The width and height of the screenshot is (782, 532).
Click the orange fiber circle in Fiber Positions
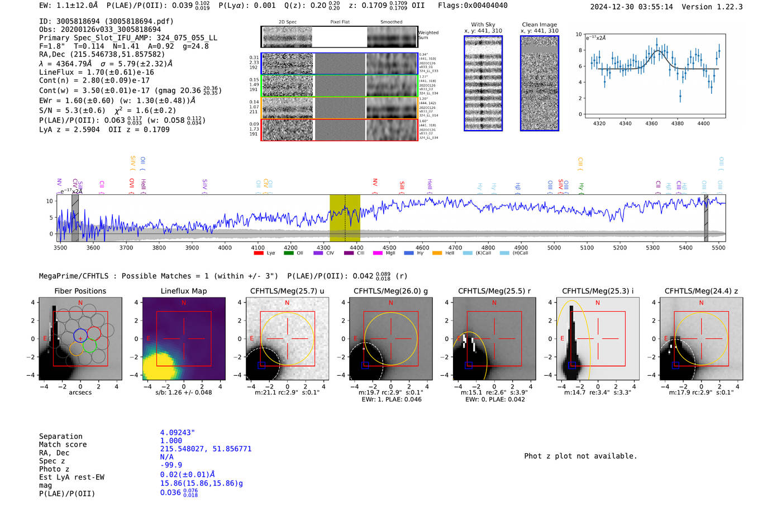77,349
